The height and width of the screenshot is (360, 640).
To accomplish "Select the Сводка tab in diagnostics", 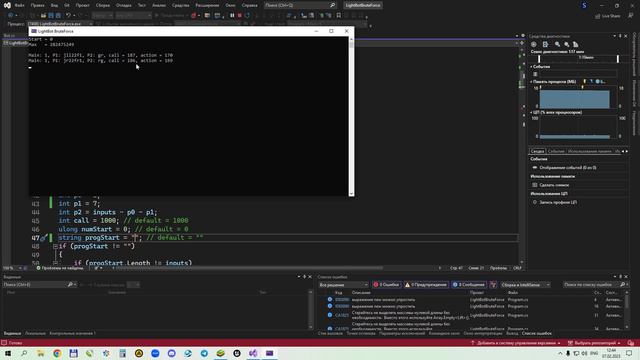I will 538,151.
